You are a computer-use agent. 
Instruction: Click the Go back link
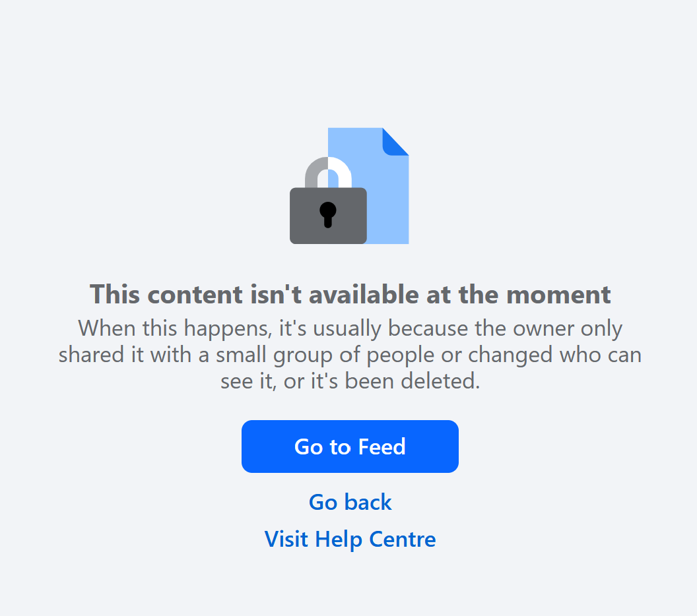tap(350, 503)
